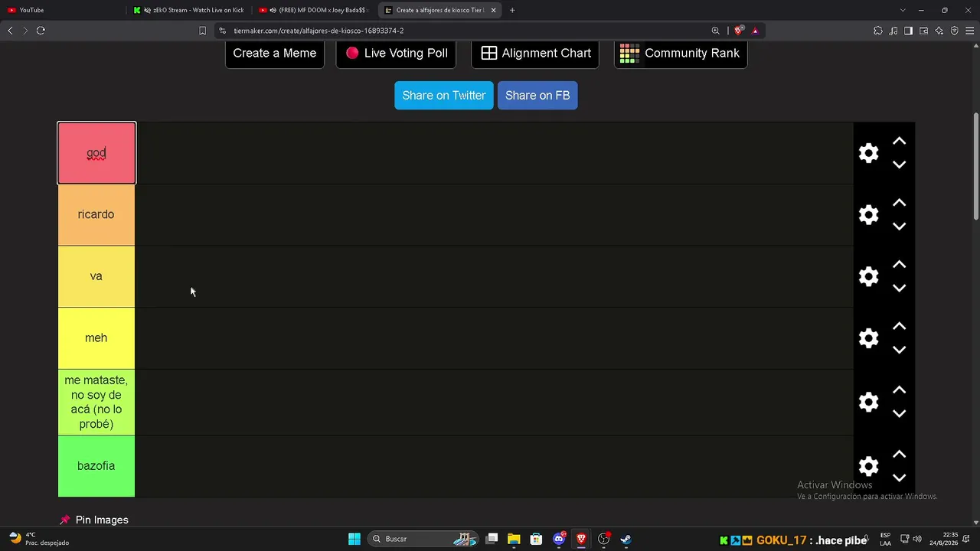Viewport: 980px width, 551px height.
Task: Move va tier row down
Action: (x=900, y=289)
